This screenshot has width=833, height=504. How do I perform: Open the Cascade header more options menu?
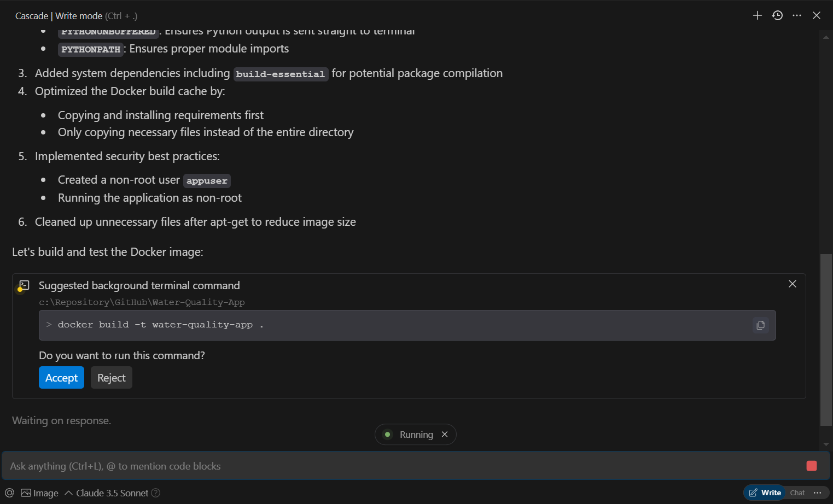[x=797, y=15]
